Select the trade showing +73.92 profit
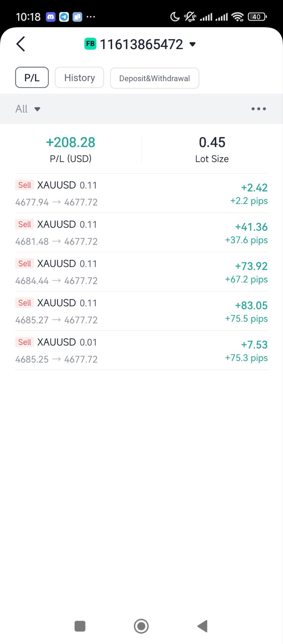Viewport: 283px width, 644px height. tap(141, 272)
